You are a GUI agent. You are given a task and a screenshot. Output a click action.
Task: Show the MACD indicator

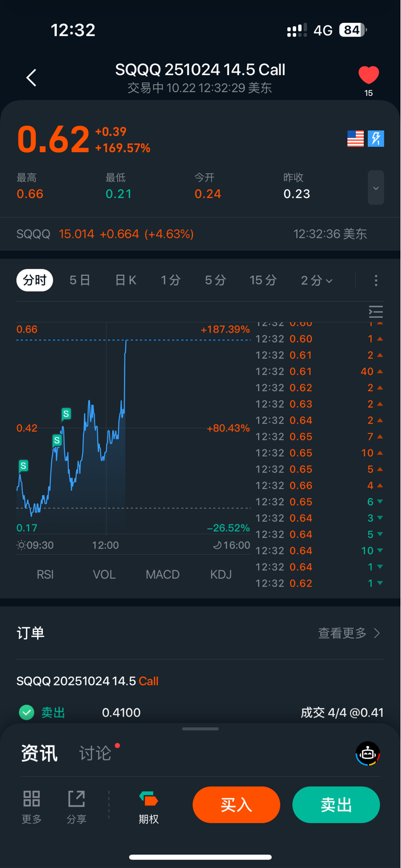point(163,574)
